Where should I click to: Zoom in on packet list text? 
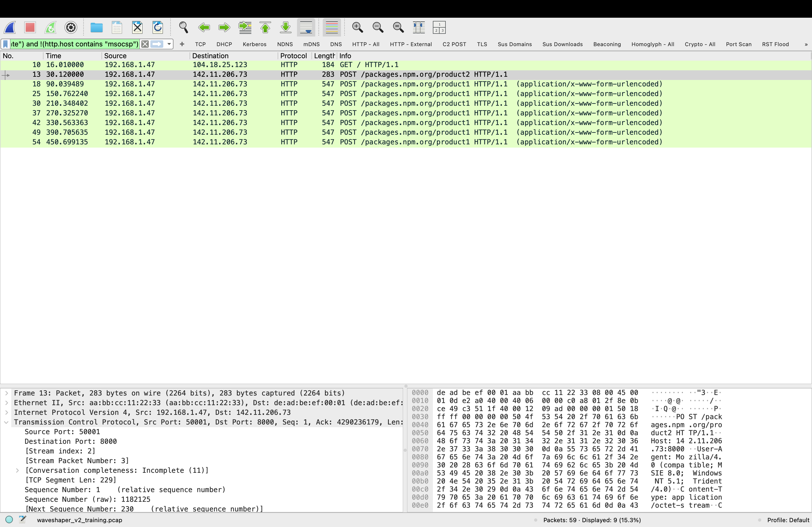point(358,27)
